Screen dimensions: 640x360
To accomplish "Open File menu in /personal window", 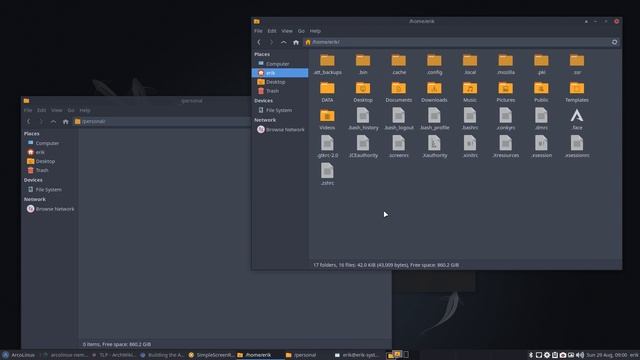I will tap(28, 110).
